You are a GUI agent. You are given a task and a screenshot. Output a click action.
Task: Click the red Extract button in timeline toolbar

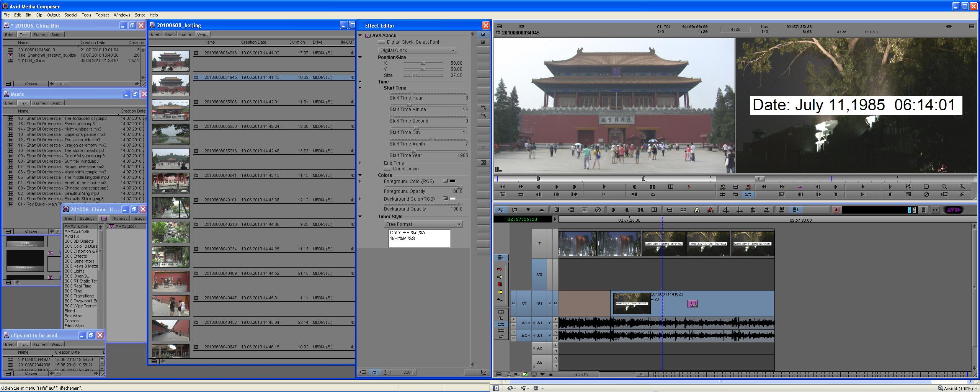point(710,210)
